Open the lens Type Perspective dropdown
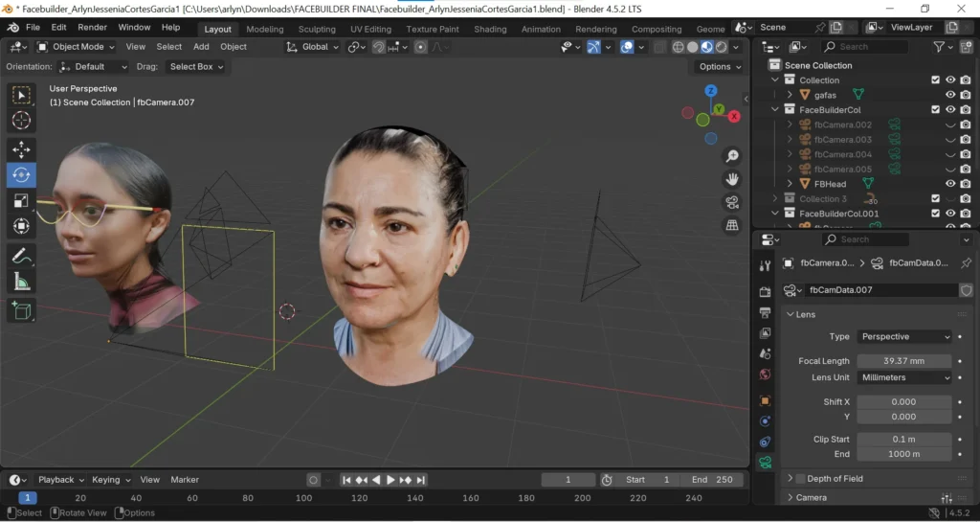 coord(904,337)
